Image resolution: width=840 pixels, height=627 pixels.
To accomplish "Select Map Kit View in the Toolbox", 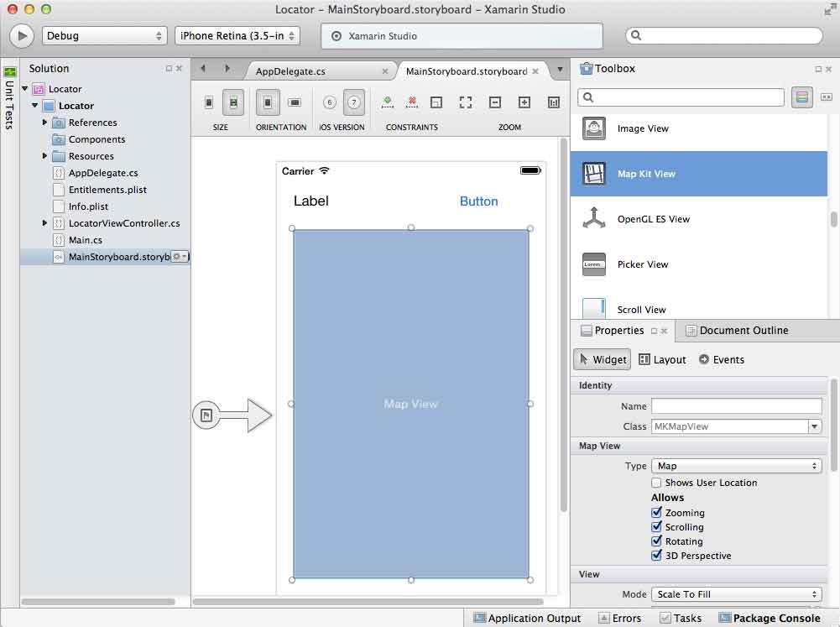I will coord(698,174).
